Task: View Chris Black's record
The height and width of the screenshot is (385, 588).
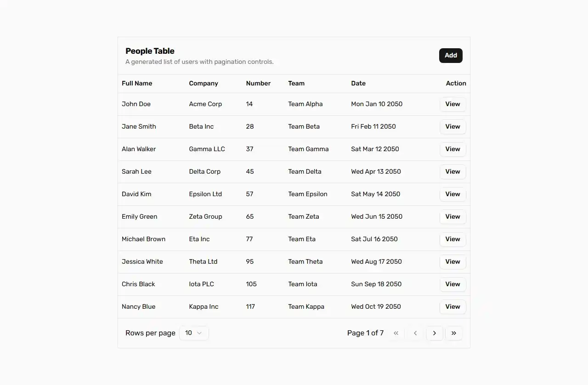Action: click(x=452, y=284)
